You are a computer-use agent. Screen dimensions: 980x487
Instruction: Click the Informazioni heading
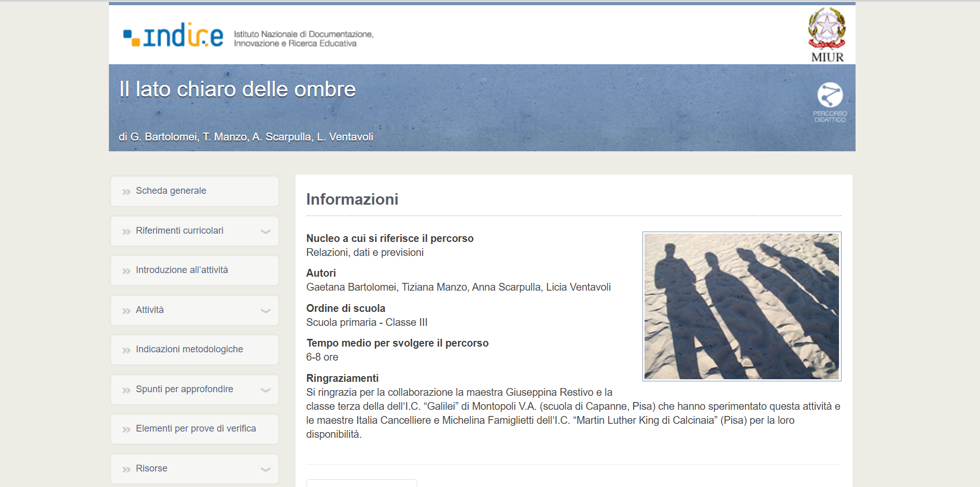click(352, 199)
